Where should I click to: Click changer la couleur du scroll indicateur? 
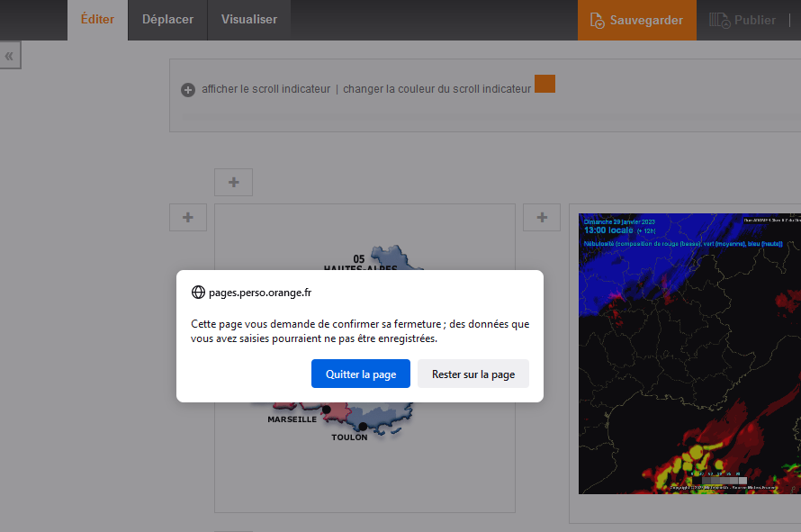click(437, 89)
